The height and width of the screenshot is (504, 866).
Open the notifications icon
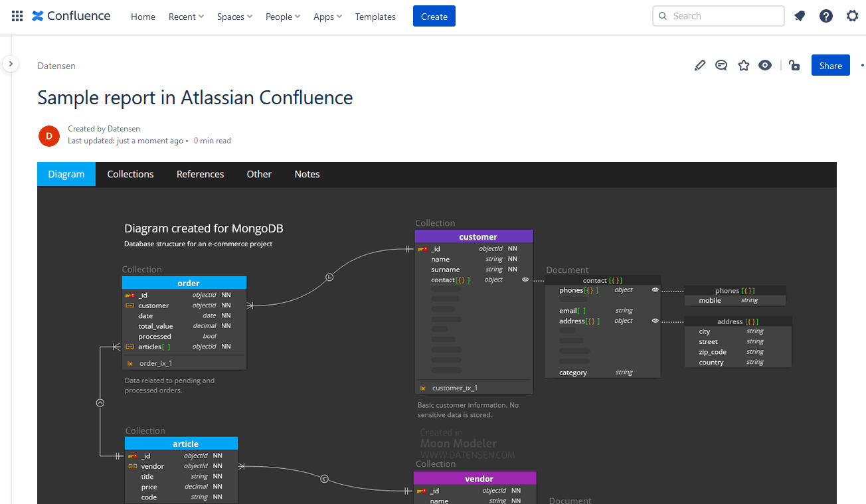800,16
